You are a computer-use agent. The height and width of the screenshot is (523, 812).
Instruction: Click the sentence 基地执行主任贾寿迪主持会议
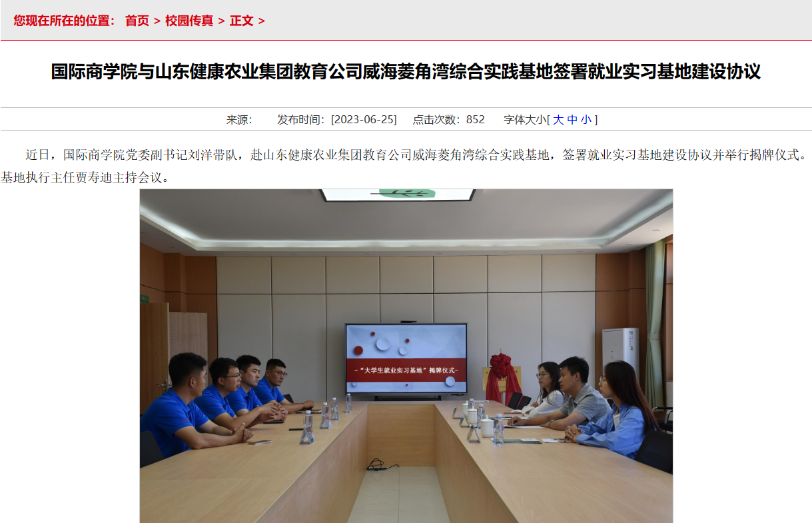tap(85, 178)
